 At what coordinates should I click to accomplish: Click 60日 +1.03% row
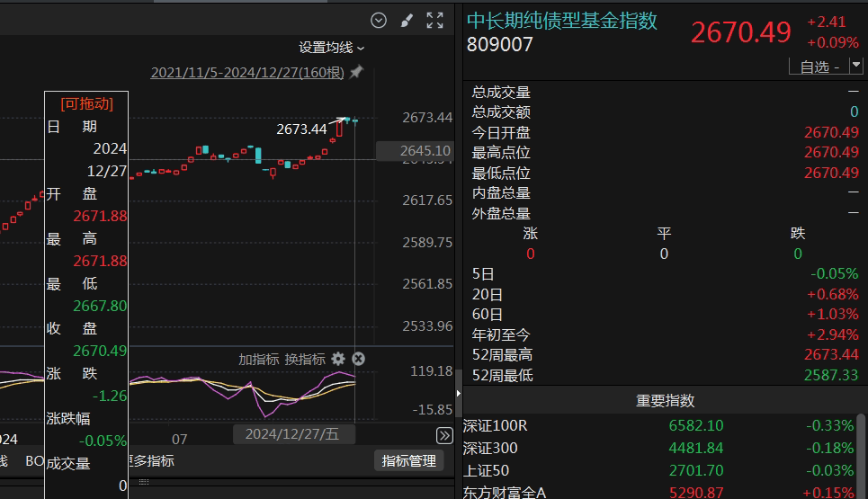tap(665, 314)
